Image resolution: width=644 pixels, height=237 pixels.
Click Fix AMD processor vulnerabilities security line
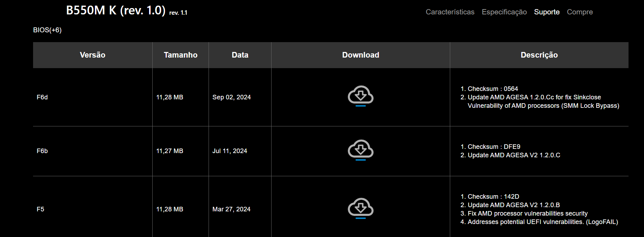[x=528, y=213]
